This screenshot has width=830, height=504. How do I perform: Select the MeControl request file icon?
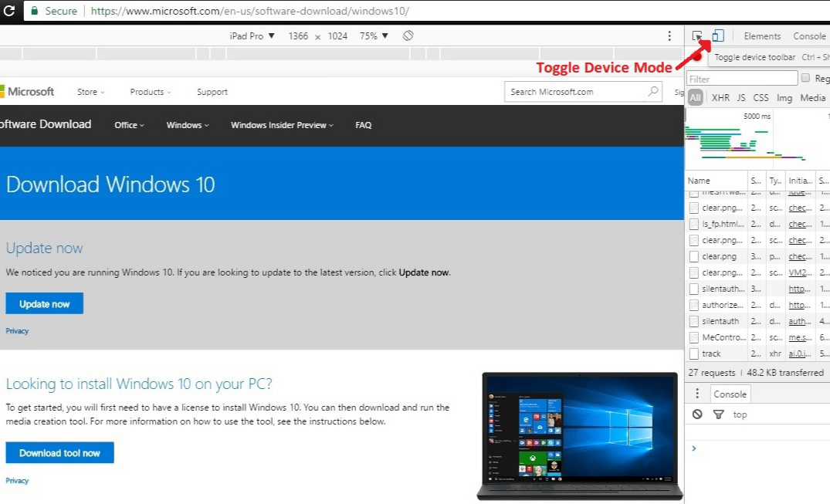(x=694, y=337)
